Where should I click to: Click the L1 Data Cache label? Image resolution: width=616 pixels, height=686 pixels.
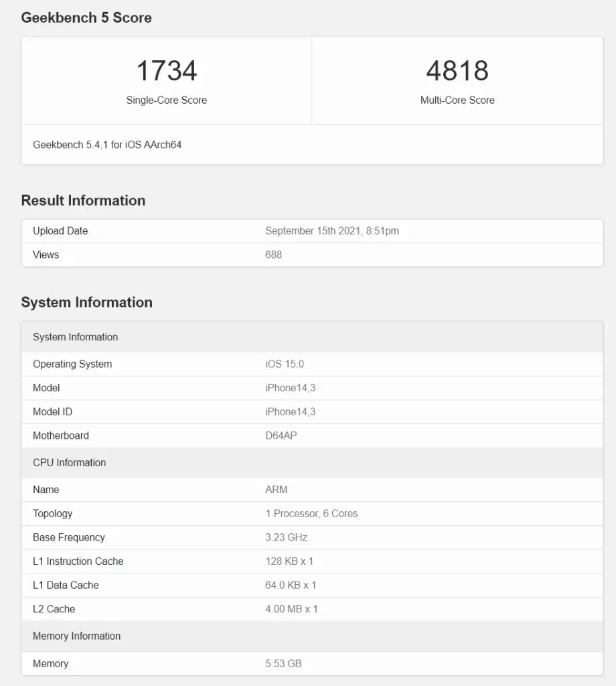[66, 585]
